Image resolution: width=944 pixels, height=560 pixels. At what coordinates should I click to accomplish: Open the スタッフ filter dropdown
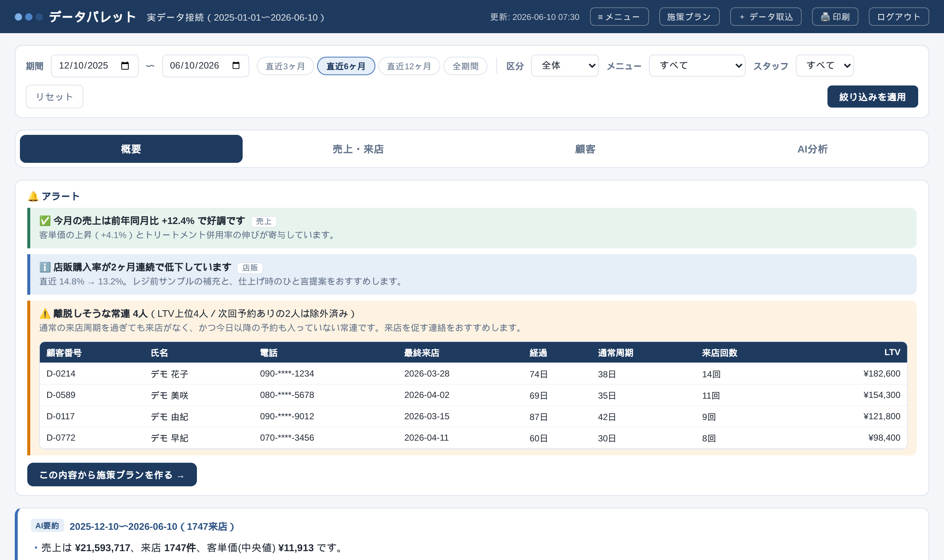click(x=825, y=66)
